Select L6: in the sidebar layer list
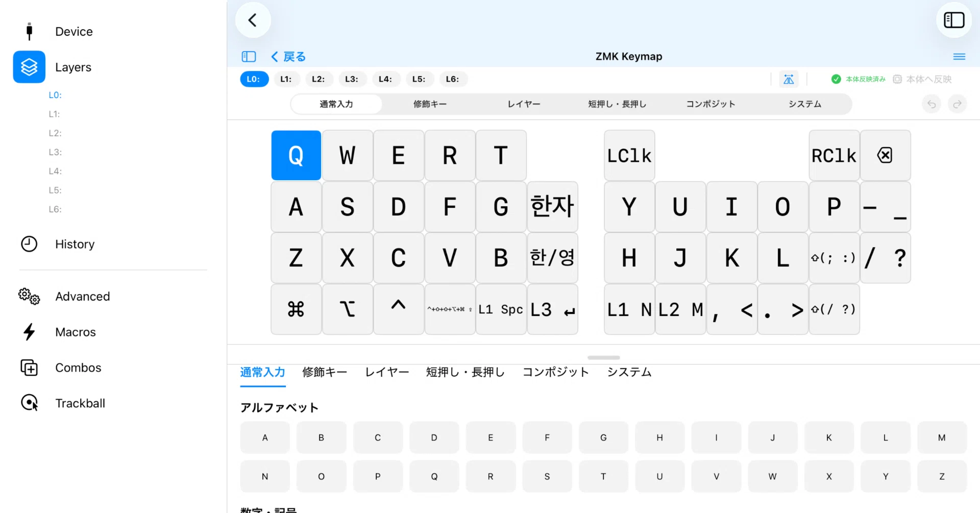Screen dimensions: 980x513 pos(55,209)
